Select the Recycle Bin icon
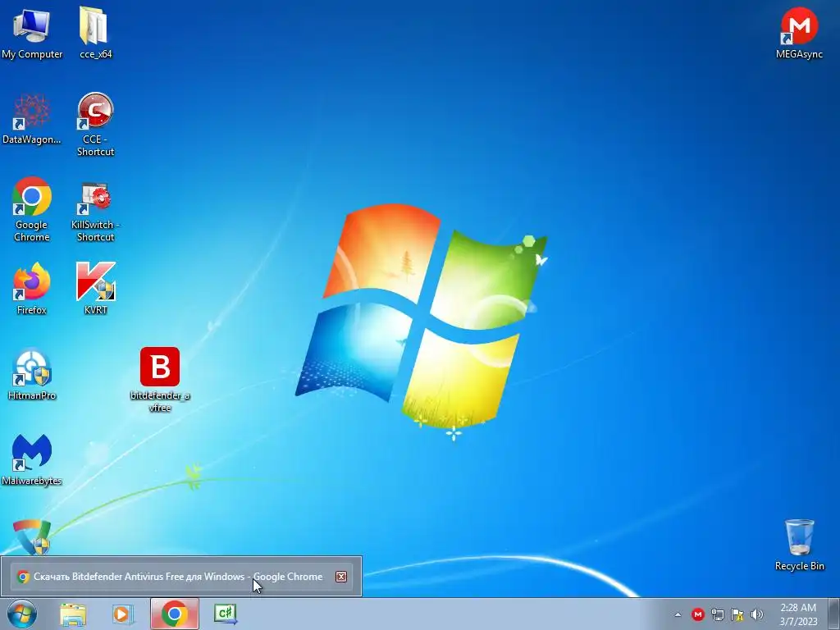This screenshot has width=840, height=630. coord(799,545)
